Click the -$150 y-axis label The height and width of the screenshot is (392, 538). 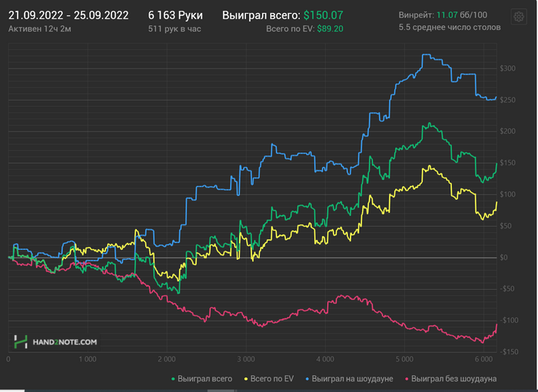click(x=509, y=352)
